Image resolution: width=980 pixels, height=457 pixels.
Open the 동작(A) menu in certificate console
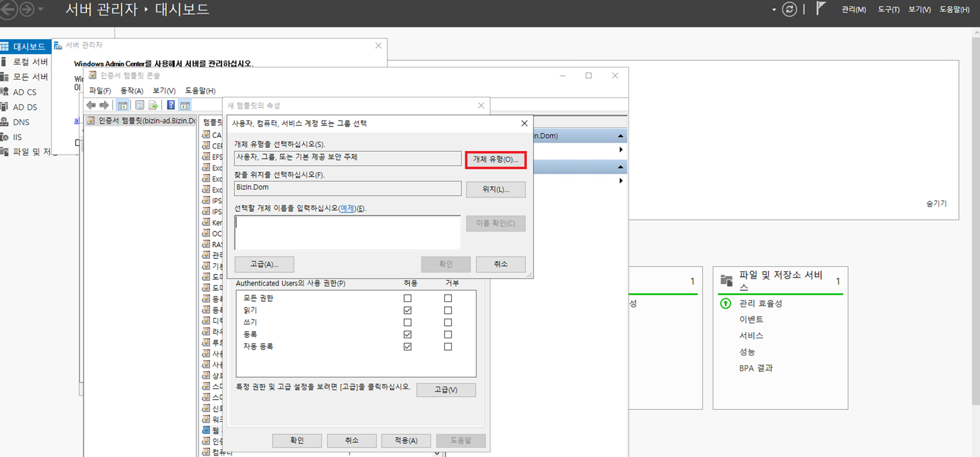pyautogui.click(x=132, y=91)
